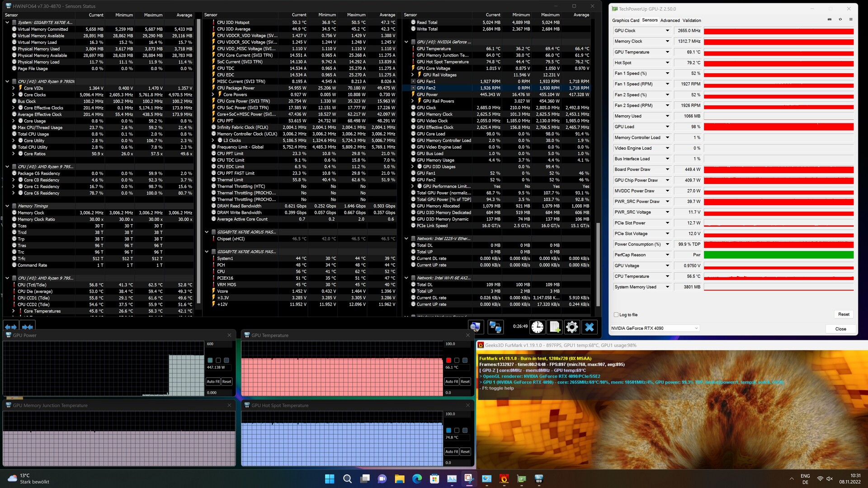Toggle the blue color box in Hot Spot graph

[448, 430]
